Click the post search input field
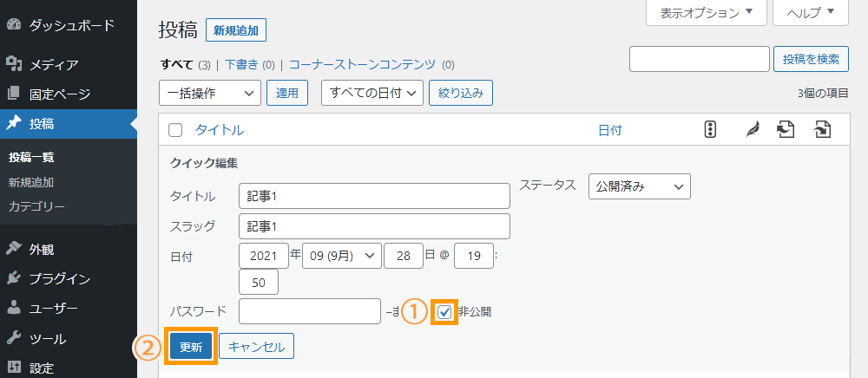 tap(699, 59)
